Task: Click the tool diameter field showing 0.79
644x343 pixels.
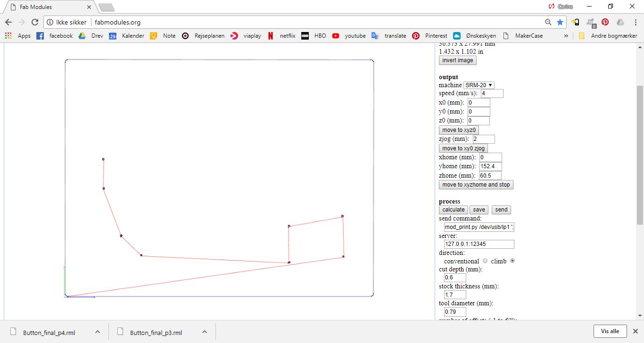Action: click(x=455, y=312)
